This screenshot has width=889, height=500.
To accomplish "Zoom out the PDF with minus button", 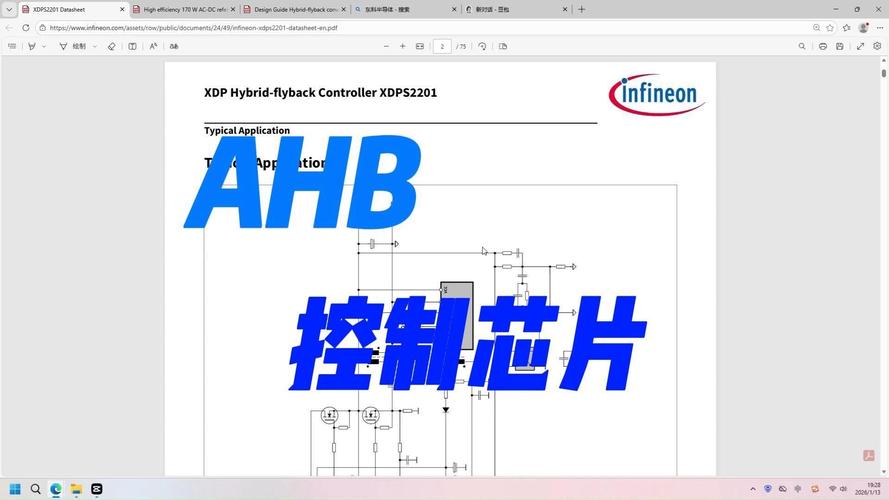I will pos(386,46).
